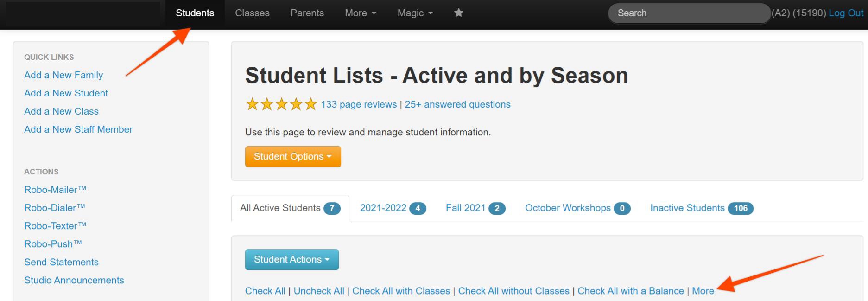868x301 pixels.
Task: Click the More link after selection options
Action: coord(703,291)
